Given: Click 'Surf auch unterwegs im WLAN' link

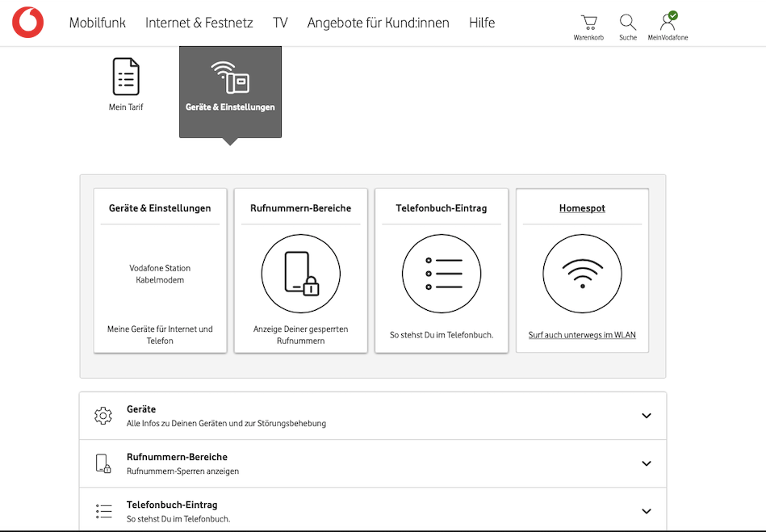Looking at the screenshot, I should point(582,335).
